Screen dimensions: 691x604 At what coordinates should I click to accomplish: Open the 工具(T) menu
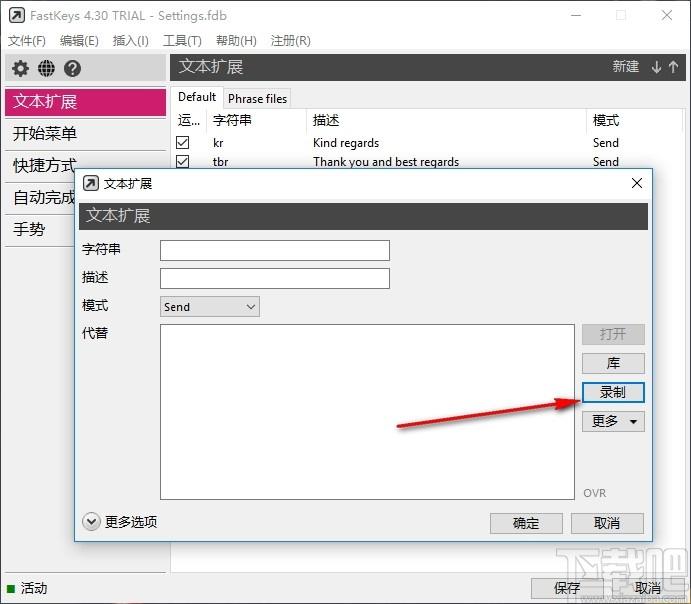(182, 41)
